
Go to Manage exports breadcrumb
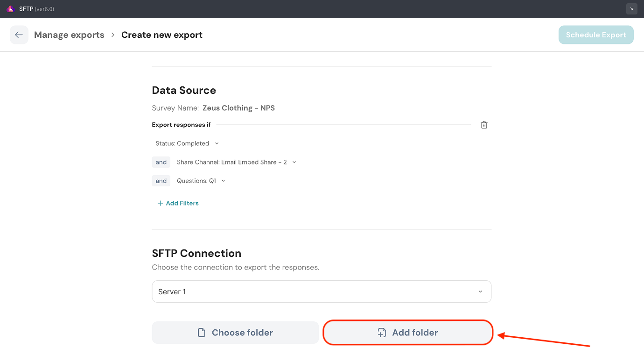pos(69,35)
